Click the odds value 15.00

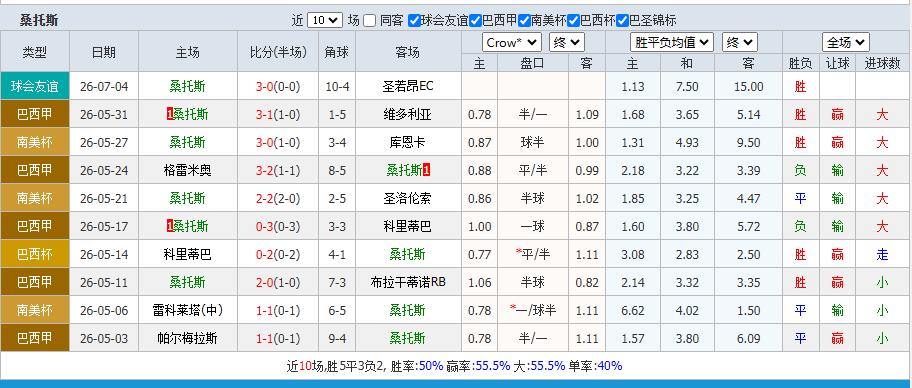(x=749, y=87)
